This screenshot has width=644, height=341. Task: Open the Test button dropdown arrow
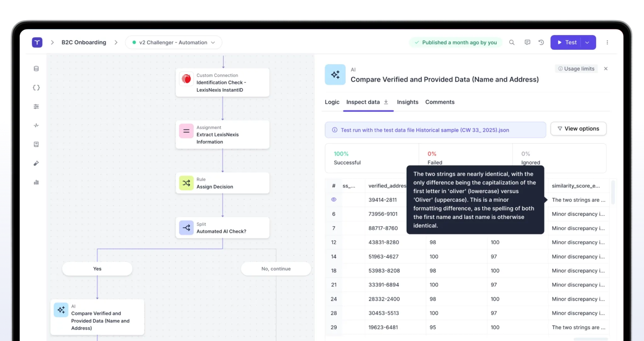point(587,42)
